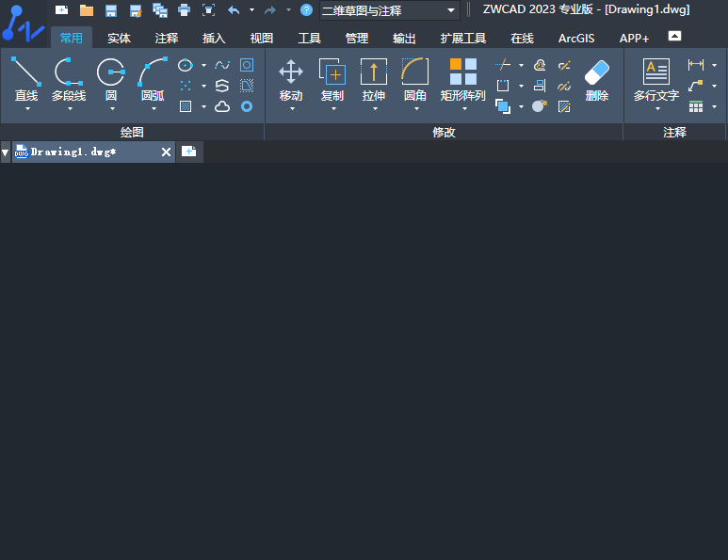Open help with question mark icon

[x=306, y=9]
